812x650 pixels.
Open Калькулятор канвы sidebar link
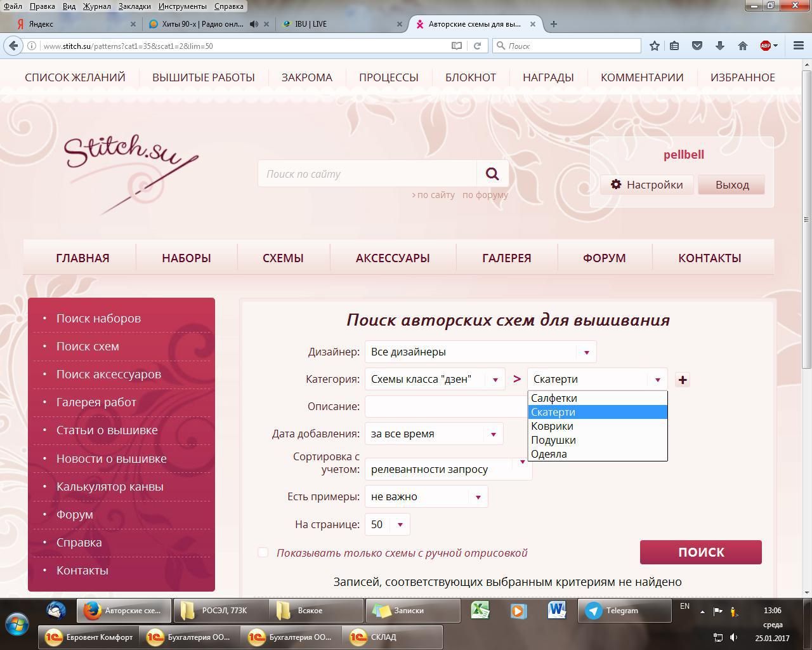click(110, 486)
